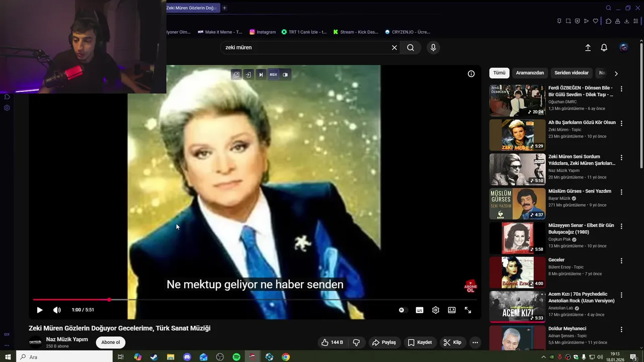
Task: Open TRT 1 Canlı İzle bookmark
Action: click(304, 32)
